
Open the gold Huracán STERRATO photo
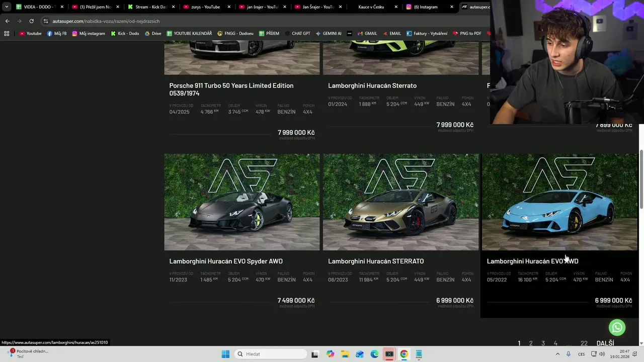tap(400, 202)
